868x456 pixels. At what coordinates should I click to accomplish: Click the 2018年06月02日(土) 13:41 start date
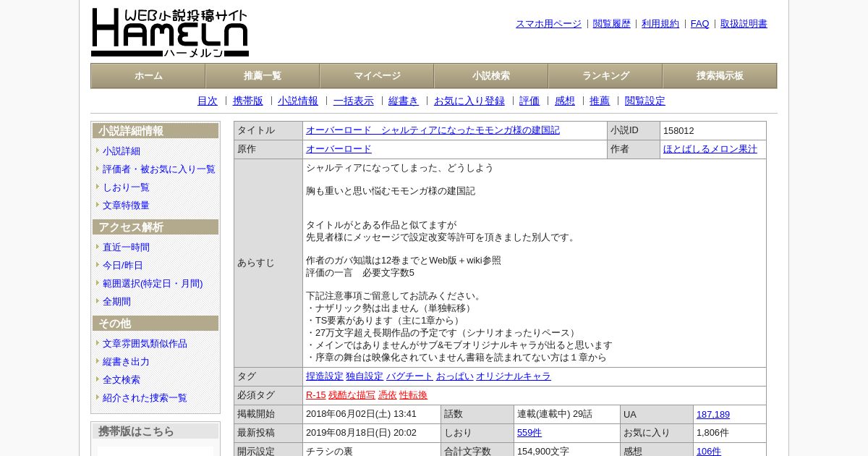362,414
